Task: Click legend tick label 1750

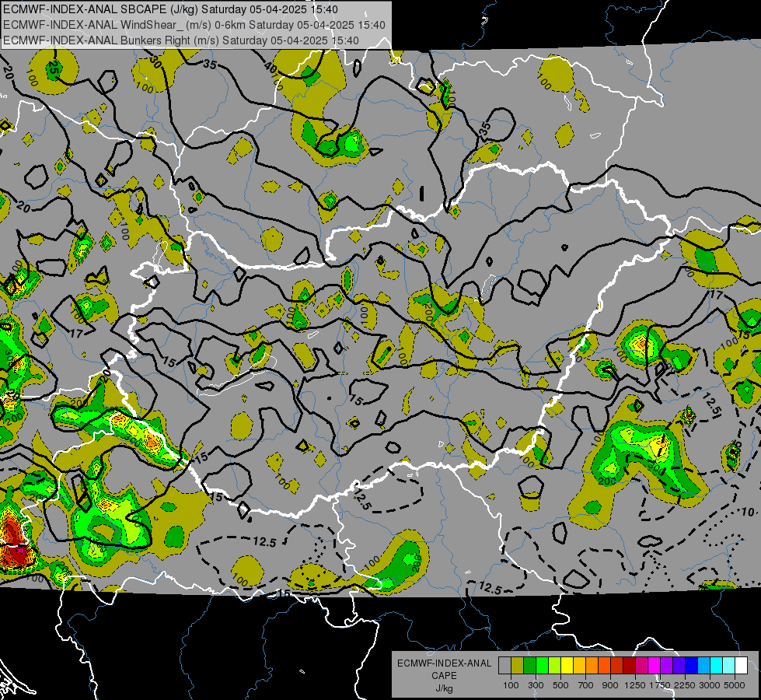Action: coord(660,685)
